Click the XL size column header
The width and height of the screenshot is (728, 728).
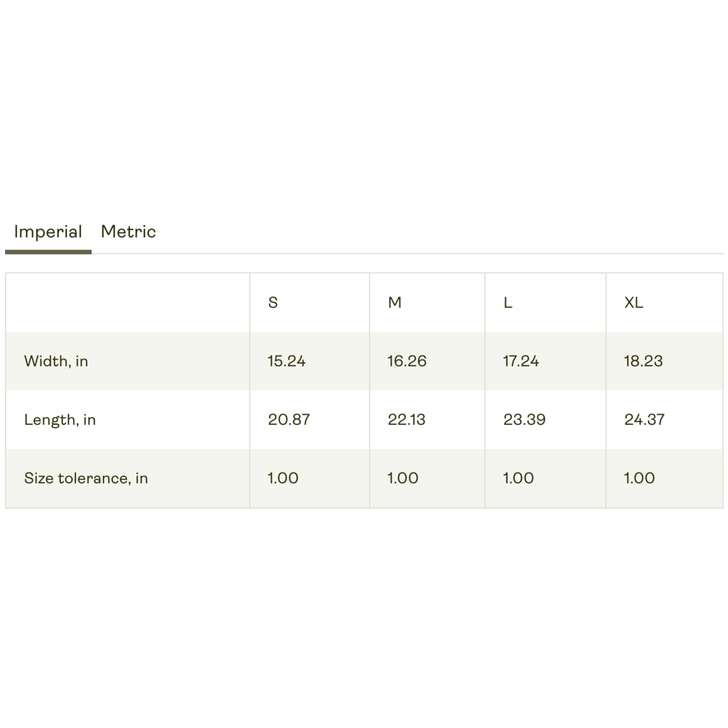[x=633, y=302]
